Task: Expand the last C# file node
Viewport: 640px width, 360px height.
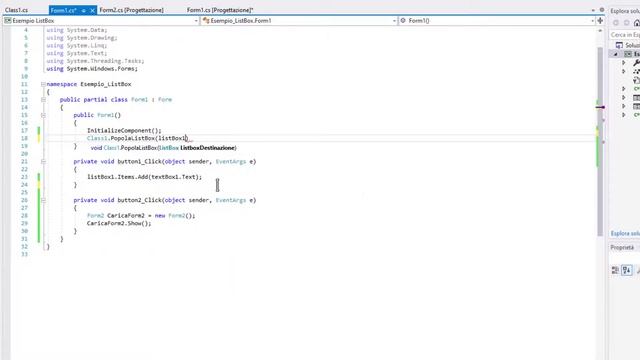Action: click(624, 115)
